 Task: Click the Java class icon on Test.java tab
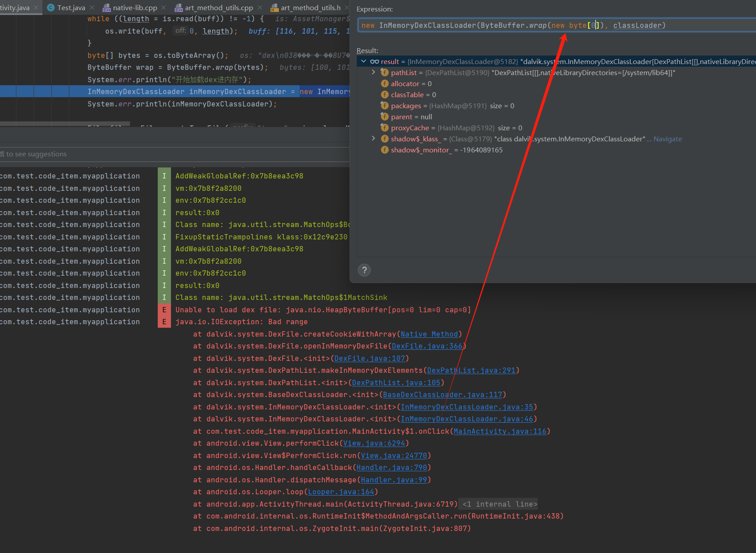coord(51,8)
